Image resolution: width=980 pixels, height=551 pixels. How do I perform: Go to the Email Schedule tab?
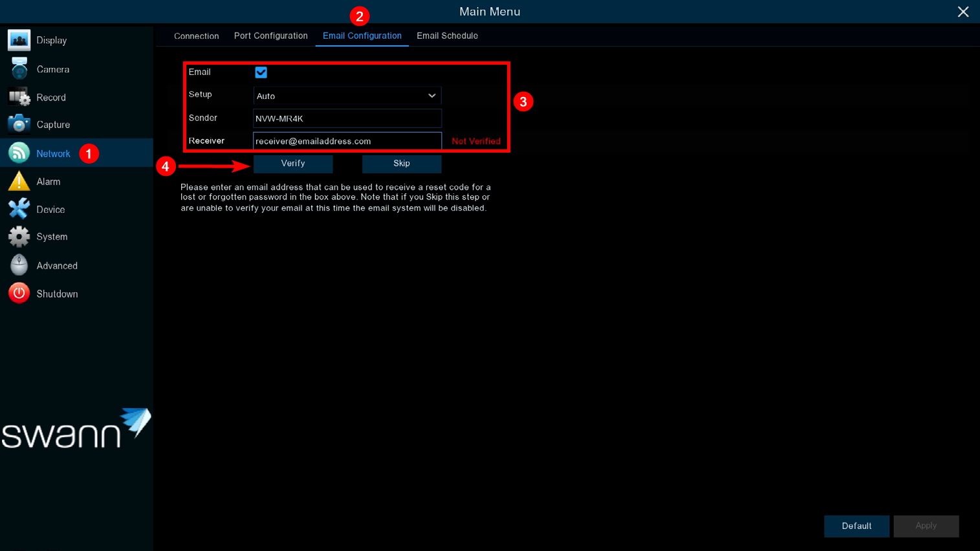[447, 36]
